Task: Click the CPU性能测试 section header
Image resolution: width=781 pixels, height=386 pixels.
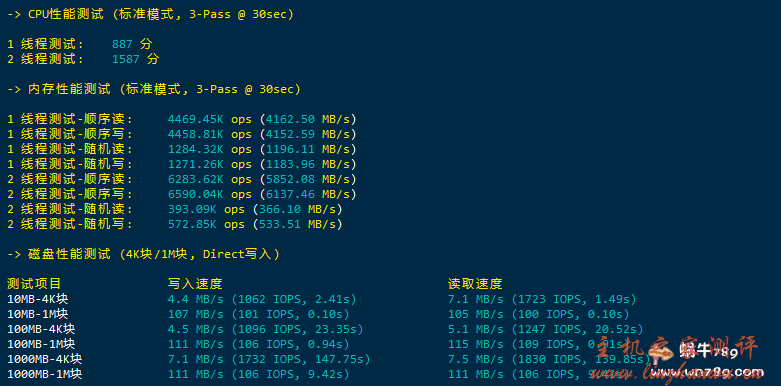Action: coord(150,14)
